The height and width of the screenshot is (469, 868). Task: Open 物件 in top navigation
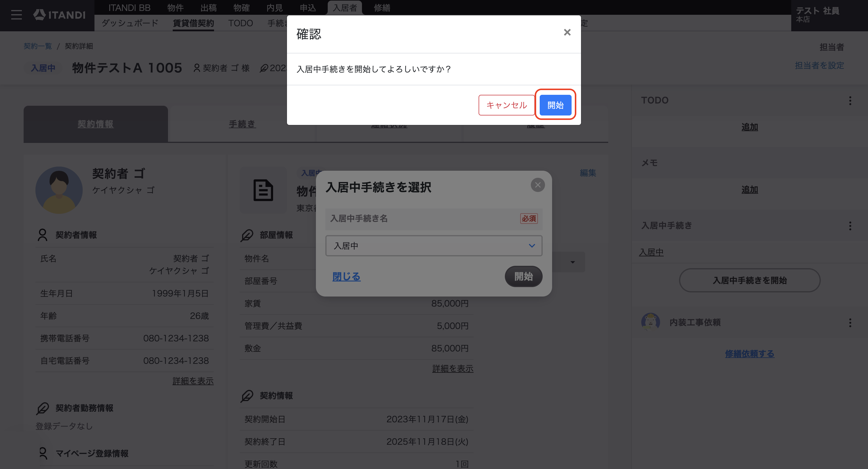175,7
